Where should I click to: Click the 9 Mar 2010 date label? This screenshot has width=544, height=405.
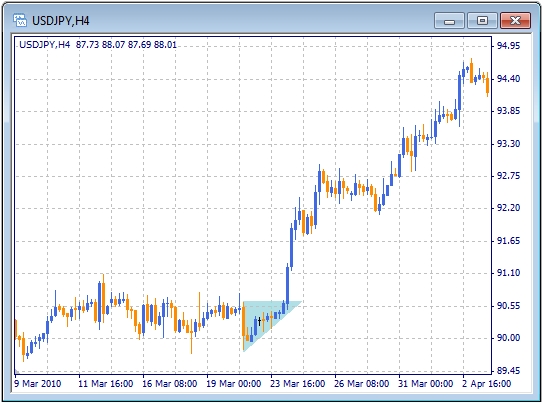[37, 383]
